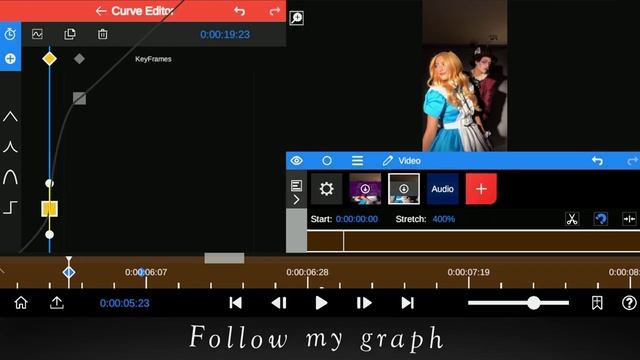Click the brown video clip track
The width and height of the screenshot is (640, 360).
[x=473, y=241]
